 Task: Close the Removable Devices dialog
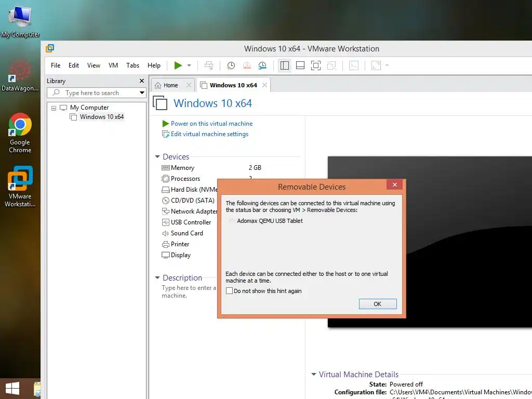pyautogui.click(x=395, y=184)
